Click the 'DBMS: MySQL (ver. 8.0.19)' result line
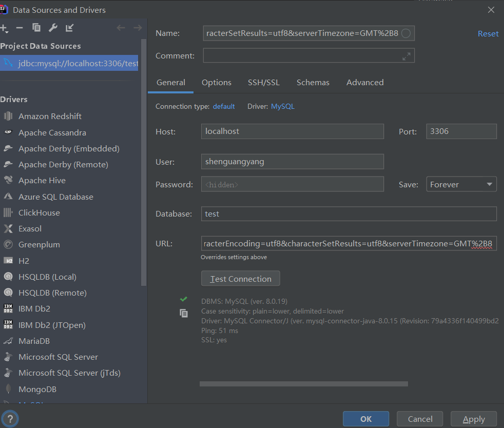Image resolution: width=504 pixels, height=428 pixels. (244, 301)
